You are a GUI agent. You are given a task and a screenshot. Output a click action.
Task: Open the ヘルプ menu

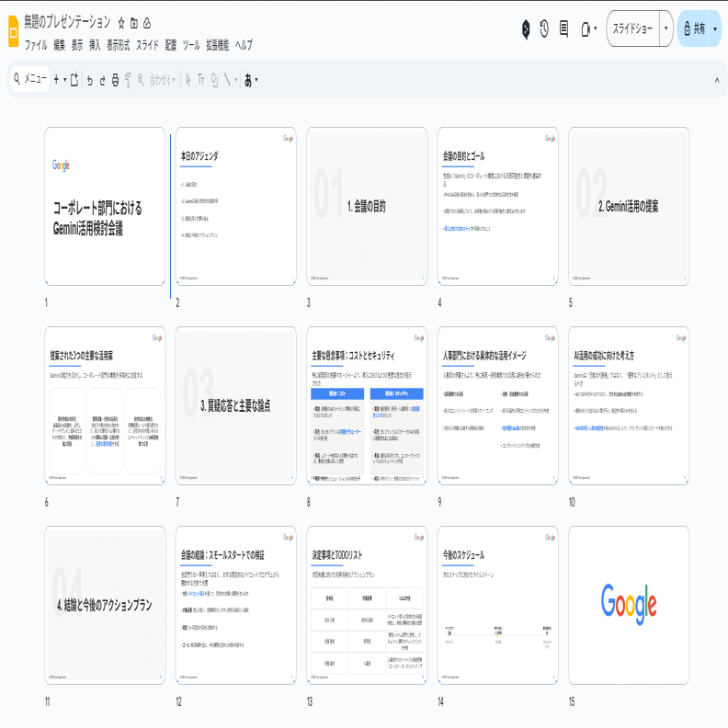point(244,45)
